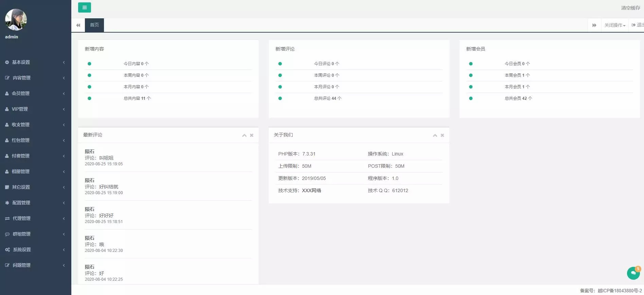
Task: Close the 最新评论 panel
Action: [252, 135]
